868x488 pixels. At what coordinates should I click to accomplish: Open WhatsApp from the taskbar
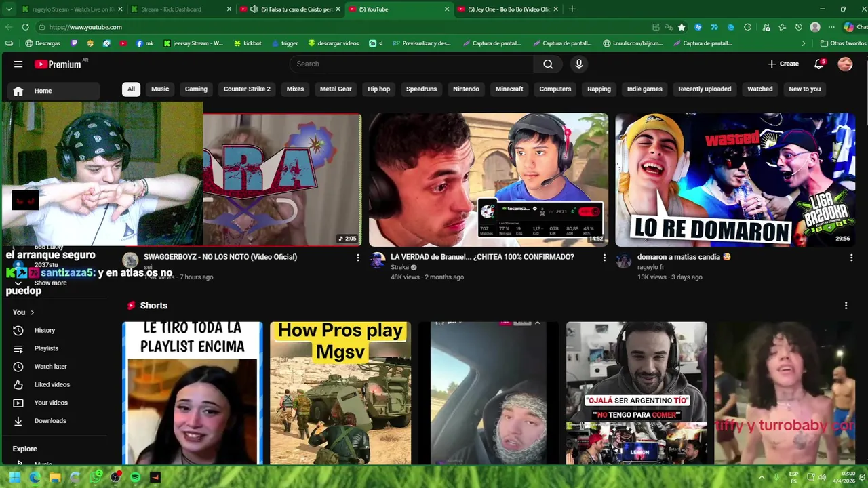pos(96,477)
